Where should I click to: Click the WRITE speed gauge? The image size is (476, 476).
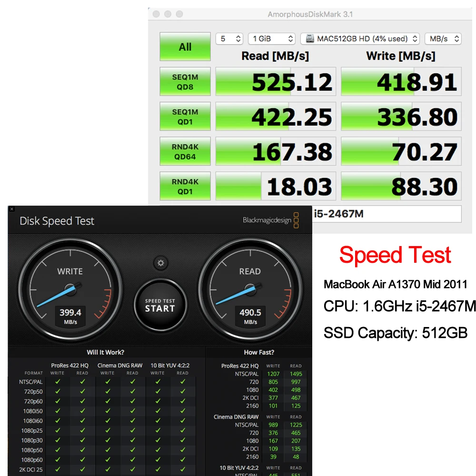click(x=70, y=290)
